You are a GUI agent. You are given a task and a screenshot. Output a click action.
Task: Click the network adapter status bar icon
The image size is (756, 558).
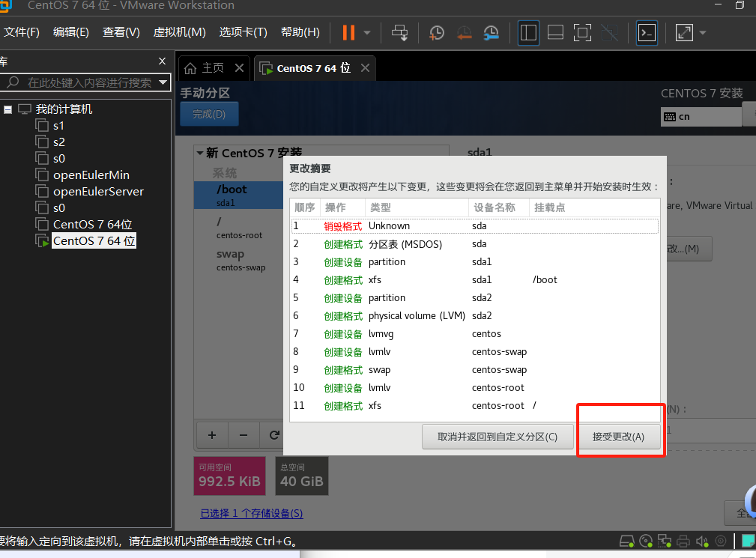665,541
